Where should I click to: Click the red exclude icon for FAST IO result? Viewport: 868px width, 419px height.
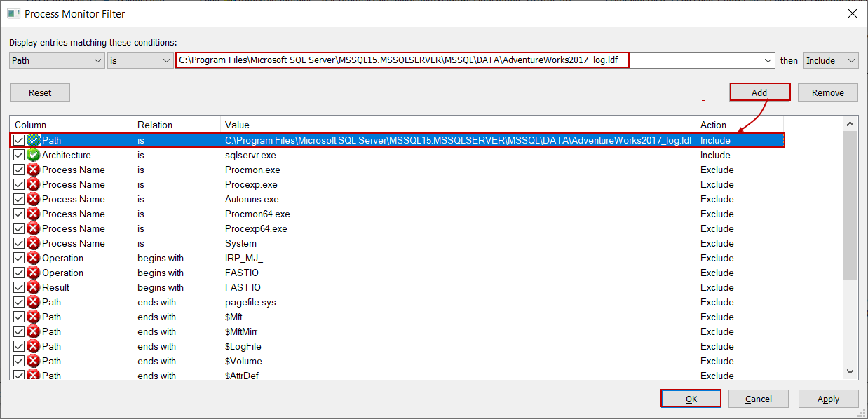click(32, 287)
